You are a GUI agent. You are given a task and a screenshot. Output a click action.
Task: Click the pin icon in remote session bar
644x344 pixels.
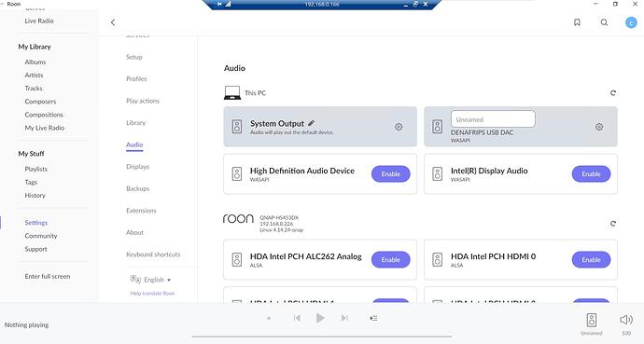tap(219, 4)
